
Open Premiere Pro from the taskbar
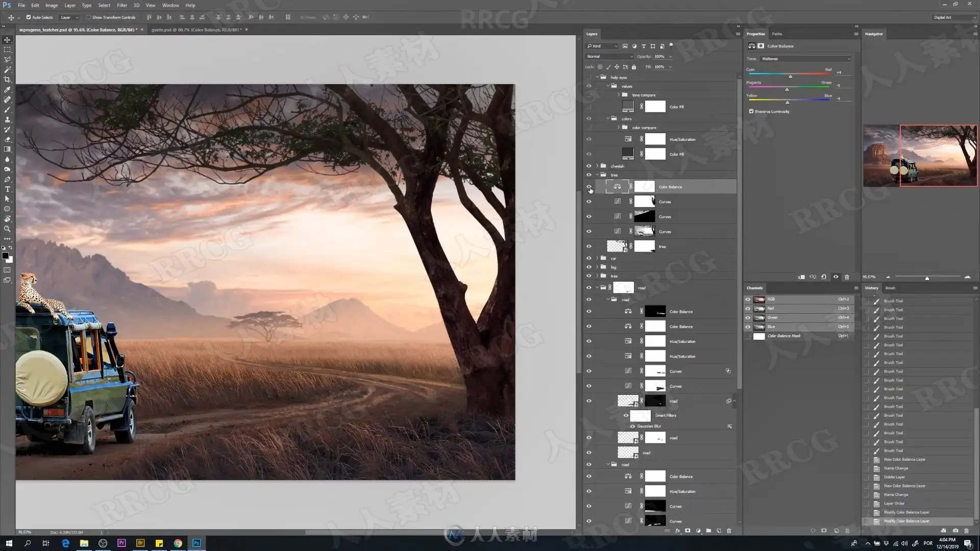(x=121, y=543)
